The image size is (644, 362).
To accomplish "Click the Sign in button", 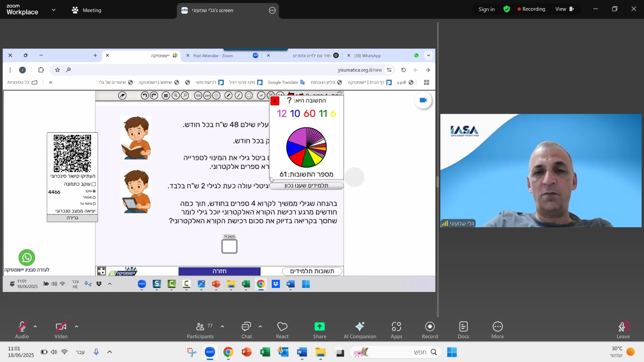I will [x=486, y=9].
